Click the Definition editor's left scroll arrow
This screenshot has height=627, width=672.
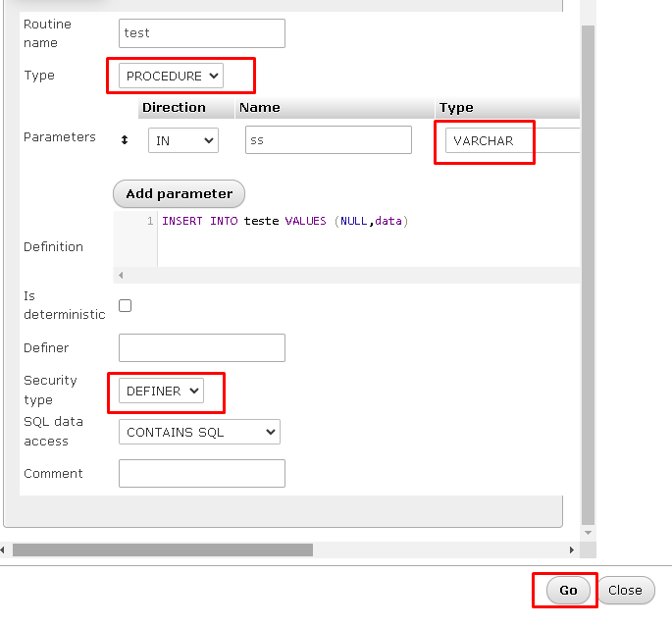122,276
